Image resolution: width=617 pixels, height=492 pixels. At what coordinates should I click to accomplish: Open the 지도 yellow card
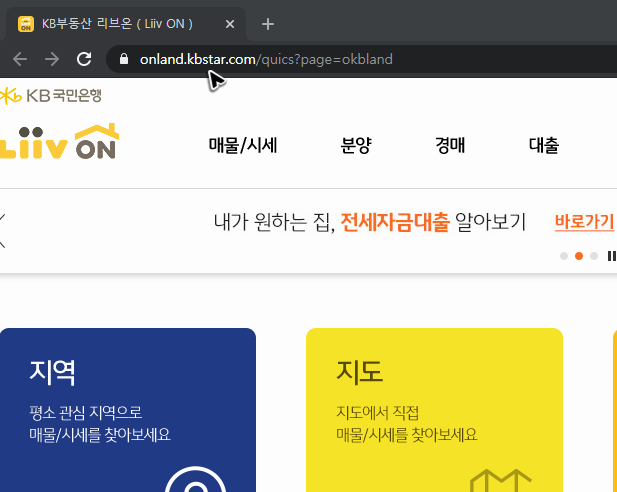[434, 410]
